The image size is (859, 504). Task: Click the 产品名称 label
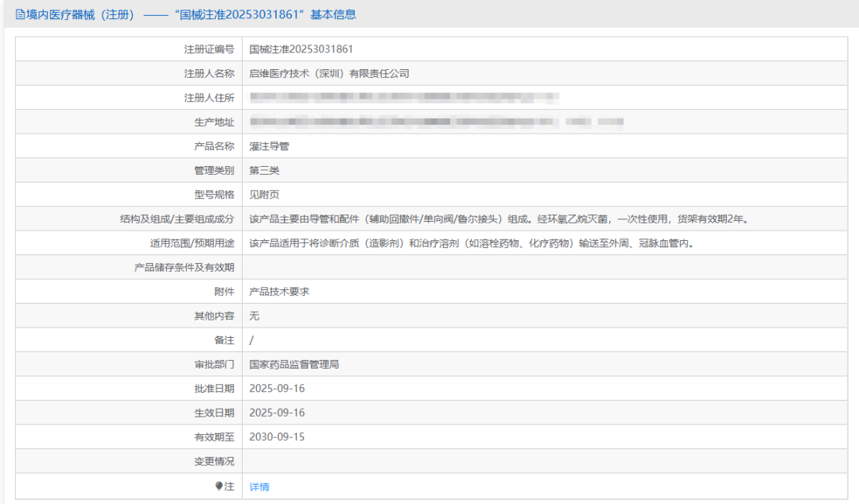point(214,146)
